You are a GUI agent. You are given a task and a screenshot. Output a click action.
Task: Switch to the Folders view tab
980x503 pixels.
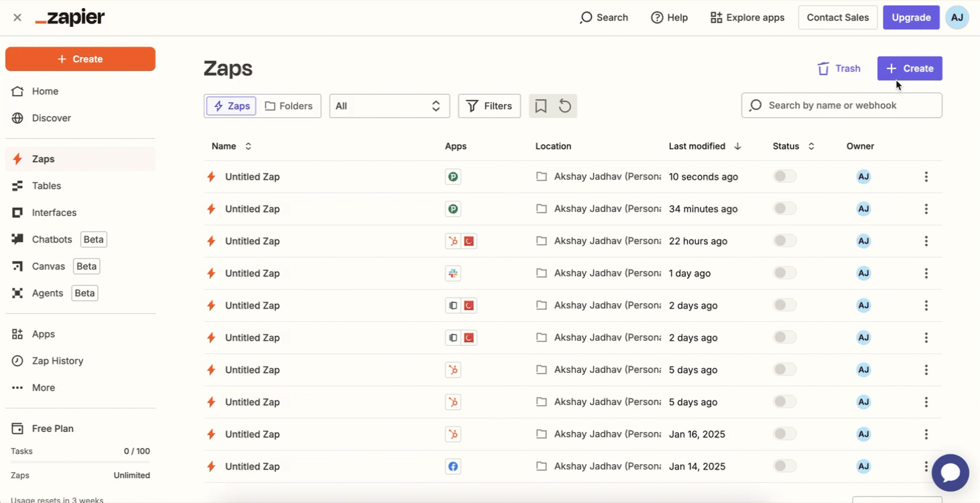pos(289,106)
